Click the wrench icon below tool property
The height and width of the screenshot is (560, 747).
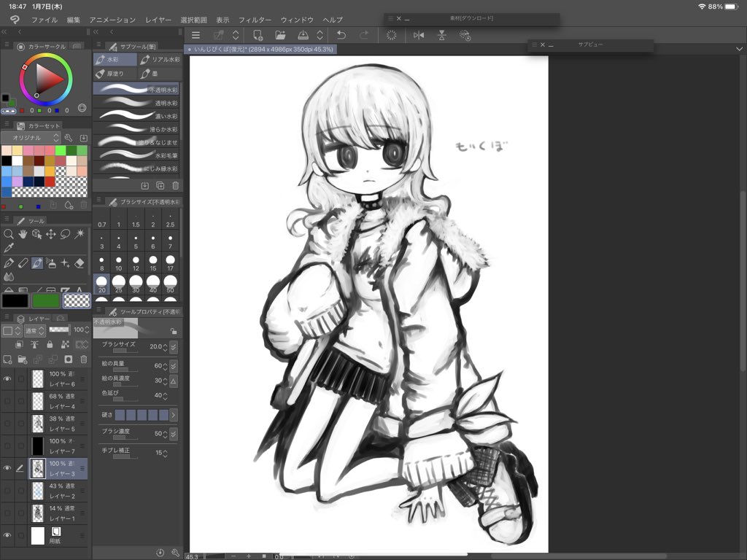175,553
